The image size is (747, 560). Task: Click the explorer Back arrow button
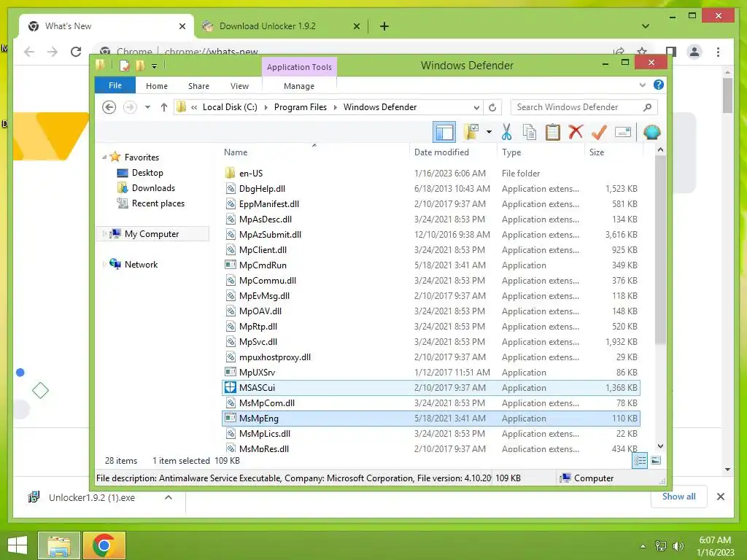click(109, 107)
